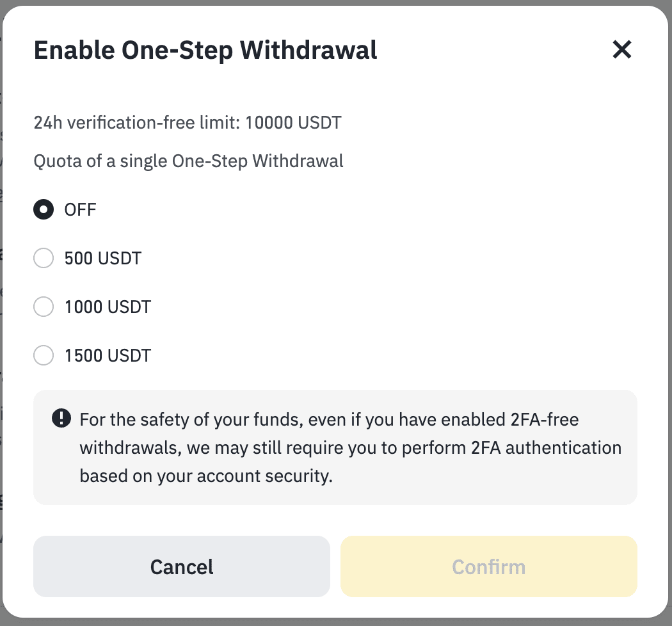
Task: Click the dimmed backdrop left of the dialog
Action: (x=1, y=320)
